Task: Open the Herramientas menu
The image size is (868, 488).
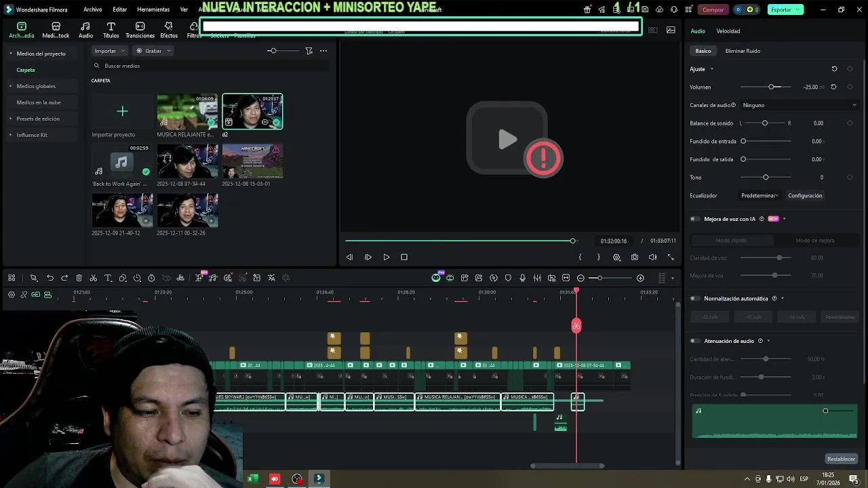Action: [153, 9]
